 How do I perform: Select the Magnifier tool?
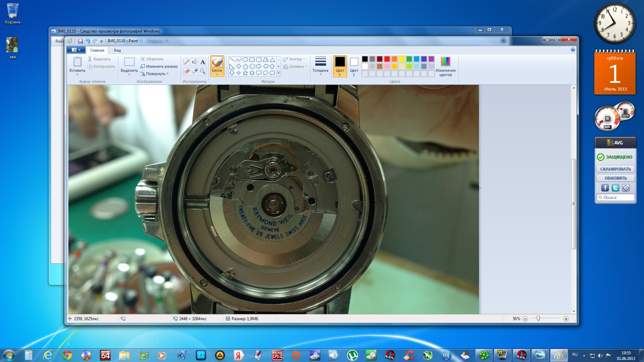[203, 71]
